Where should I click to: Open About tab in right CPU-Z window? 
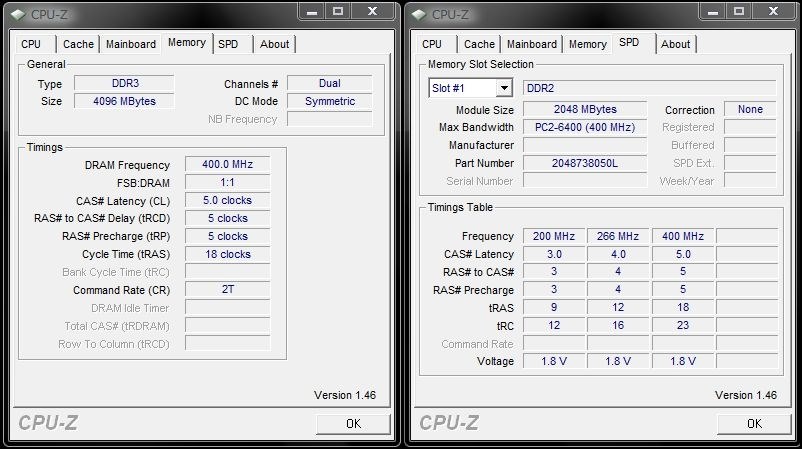(675, 44)
